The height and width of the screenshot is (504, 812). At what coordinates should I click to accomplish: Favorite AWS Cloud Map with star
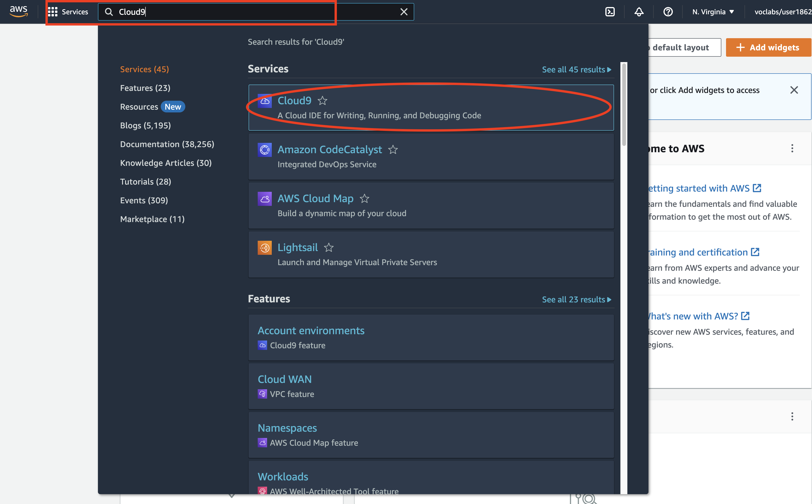point(364,199)
